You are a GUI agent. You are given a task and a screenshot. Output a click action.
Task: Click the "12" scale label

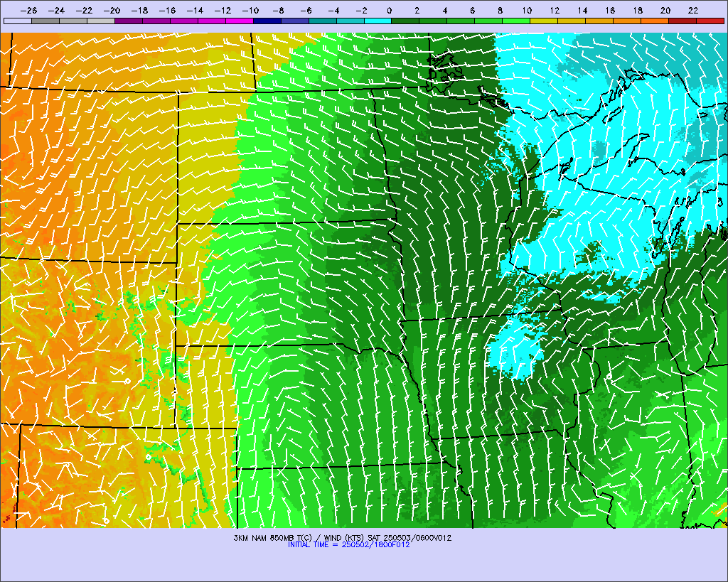[x=555, y=10]
